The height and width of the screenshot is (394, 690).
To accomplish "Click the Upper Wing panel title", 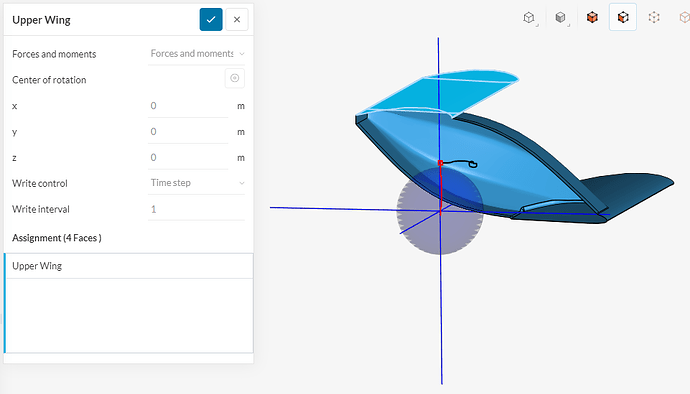I will pyautogui.click(x=41, y=20).
